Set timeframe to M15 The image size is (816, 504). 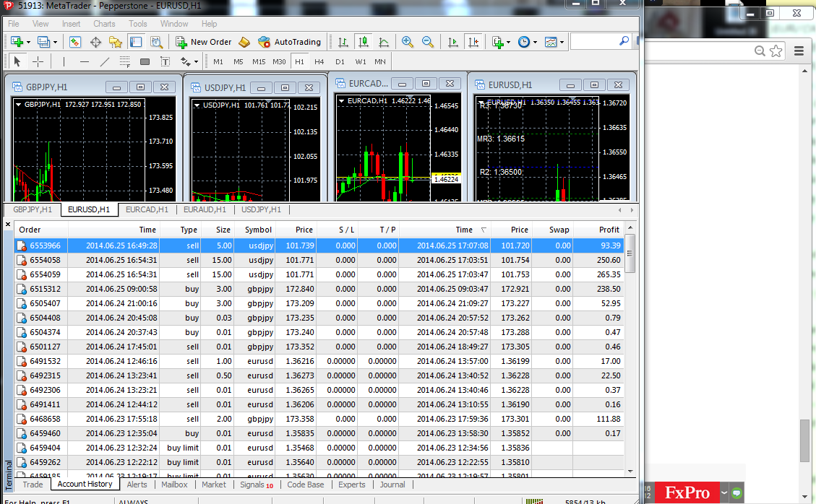259,62
